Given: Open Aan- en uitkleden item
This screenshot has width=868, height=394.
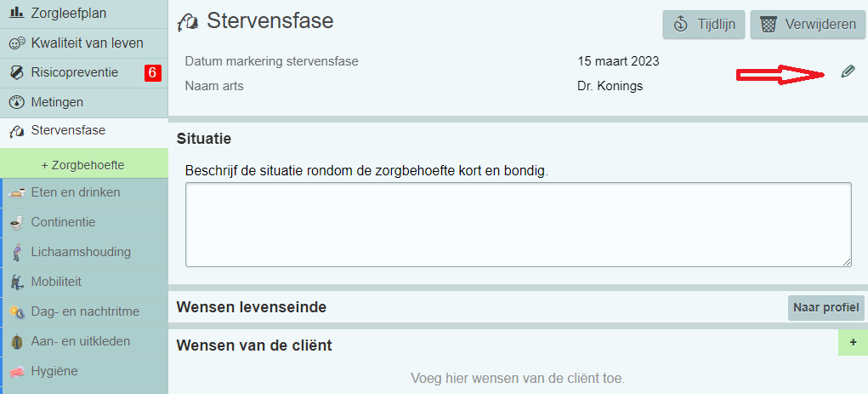Looking at the screenshot, I should click(x=81, y=341).
